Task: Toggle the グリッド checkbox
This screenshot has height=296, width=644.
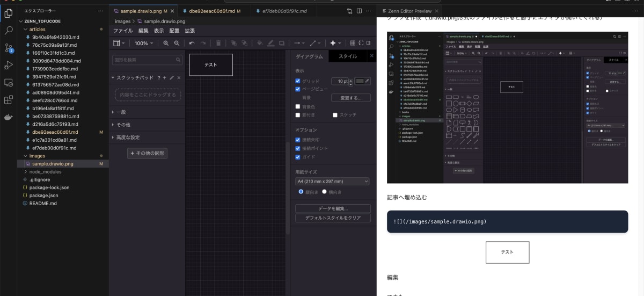Action: (298, 81)
